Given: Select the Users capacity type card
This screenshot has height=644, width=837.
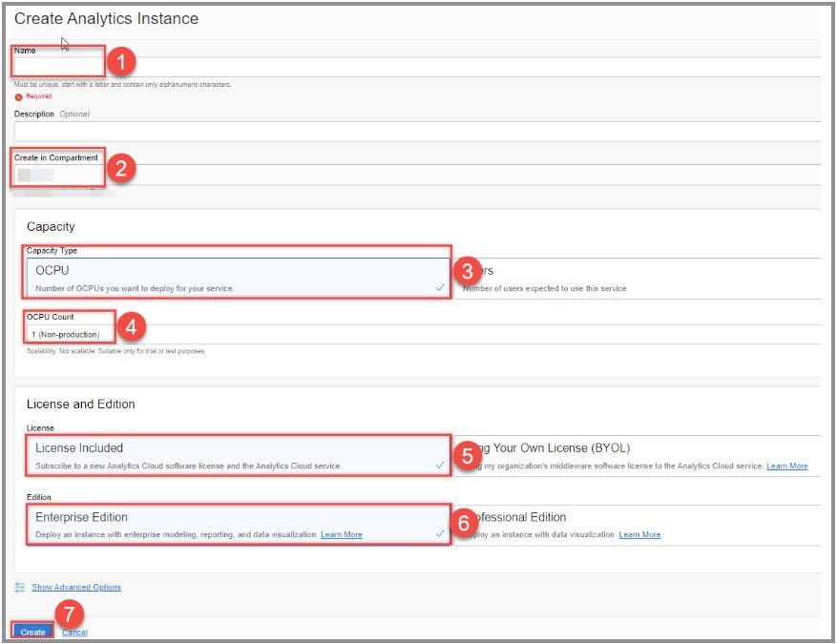Looking at the screenshot, I should click(x=637, y=278).
